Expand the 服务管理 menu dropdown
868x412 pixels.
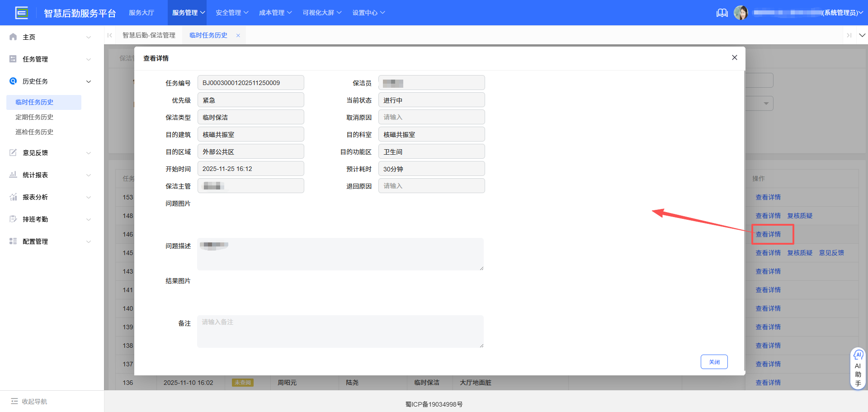pyautogui.click(x=187, y=13)
